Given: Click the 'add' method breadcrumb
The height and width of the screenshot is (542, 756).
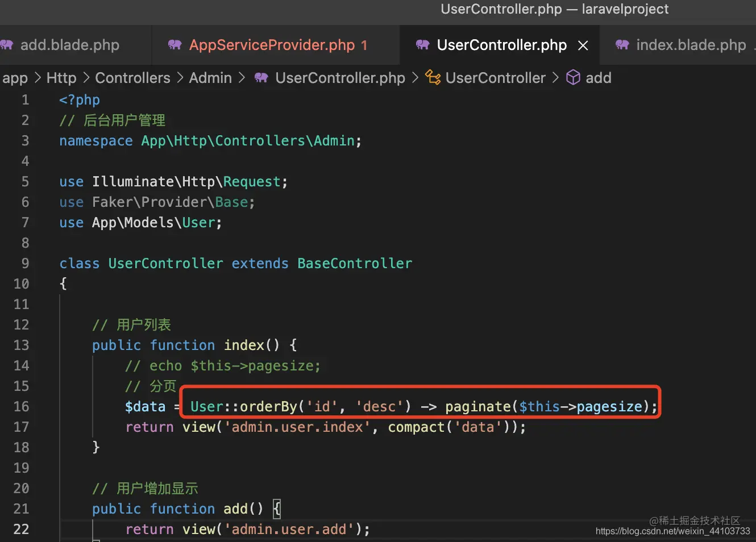Looking at the screenshot, I should [x=599, y=78].
